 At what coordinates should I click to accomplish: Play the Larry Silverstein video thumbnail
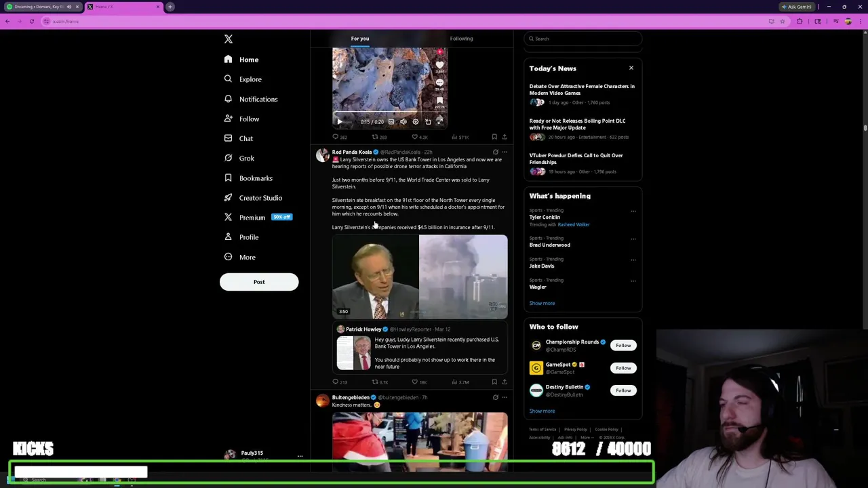420,277
